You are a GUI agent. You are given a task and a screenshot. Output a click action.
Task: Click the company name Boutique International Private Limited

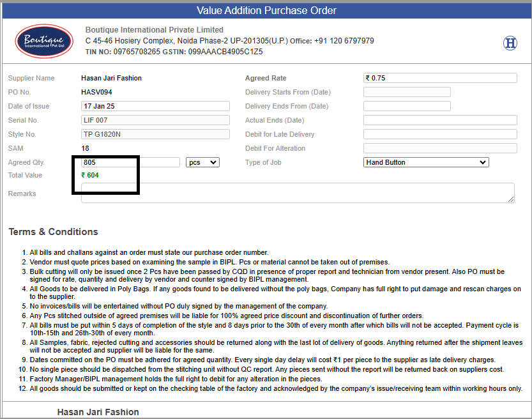[x=155, y=30]
